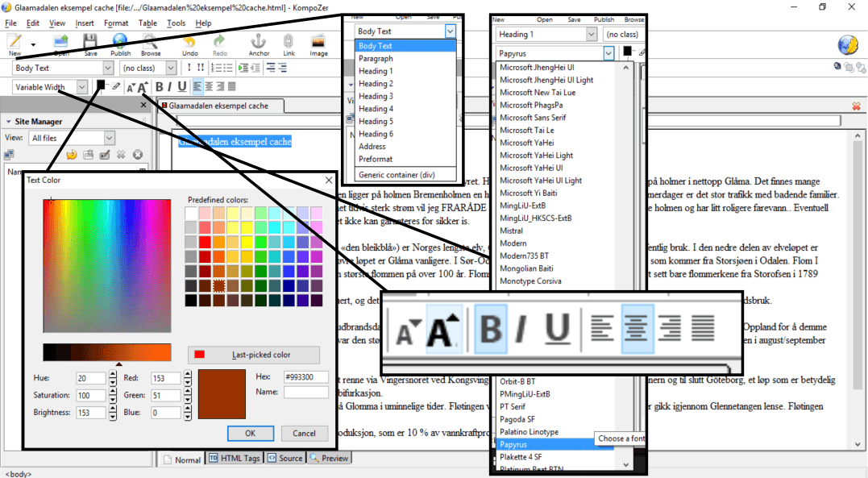Open the Format menu
The width and height of the screenshot is (868, 478).
pyautogui.click(x=116, y=23)
